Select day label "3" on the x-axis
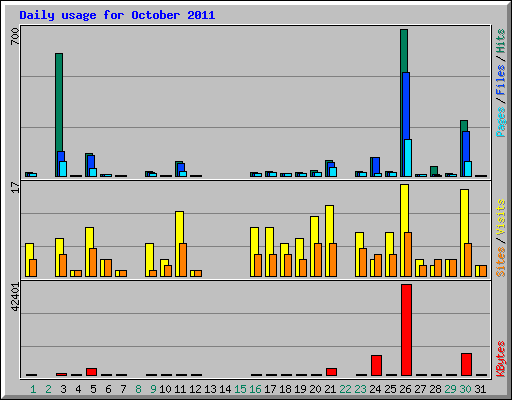 click(63, 389)
